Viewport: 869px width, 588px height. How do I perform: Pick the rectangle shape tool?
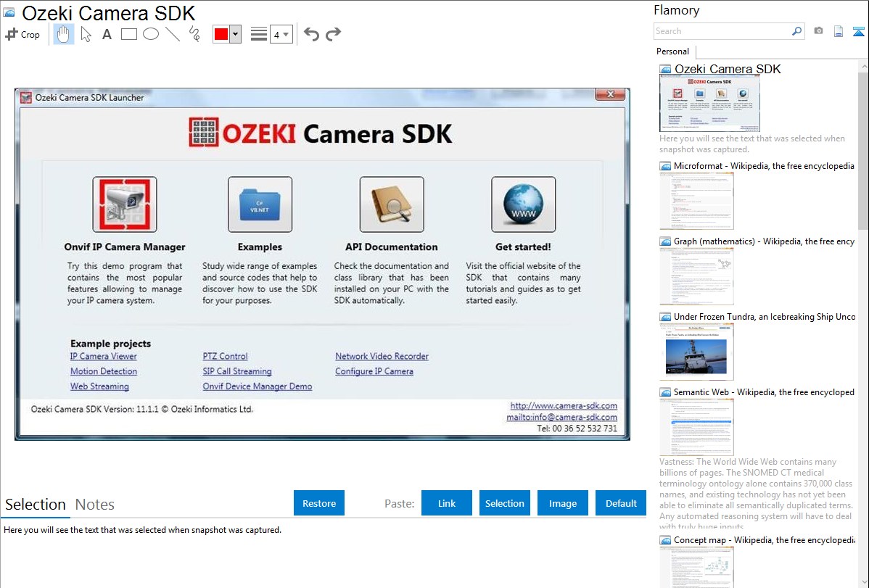pos(129,34)
